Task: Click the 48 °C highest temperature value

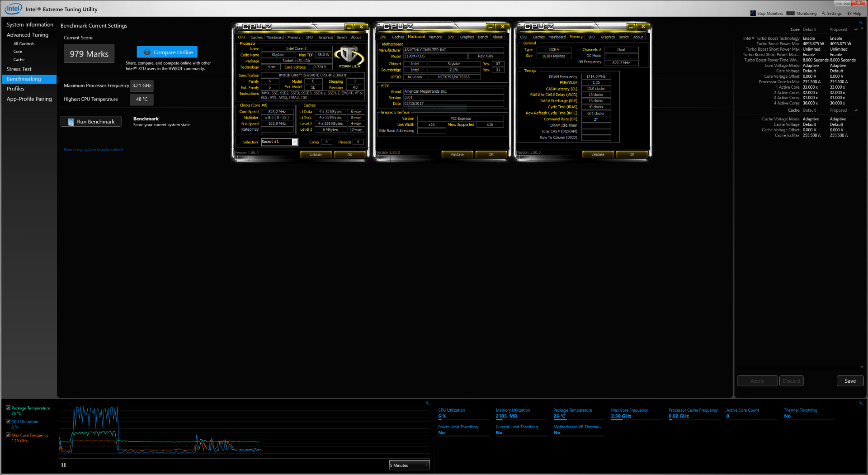Action: 142,99
